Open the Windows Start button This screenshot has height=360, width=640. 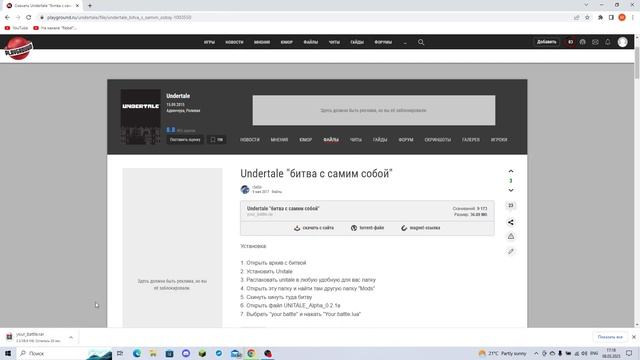(8, 353)
